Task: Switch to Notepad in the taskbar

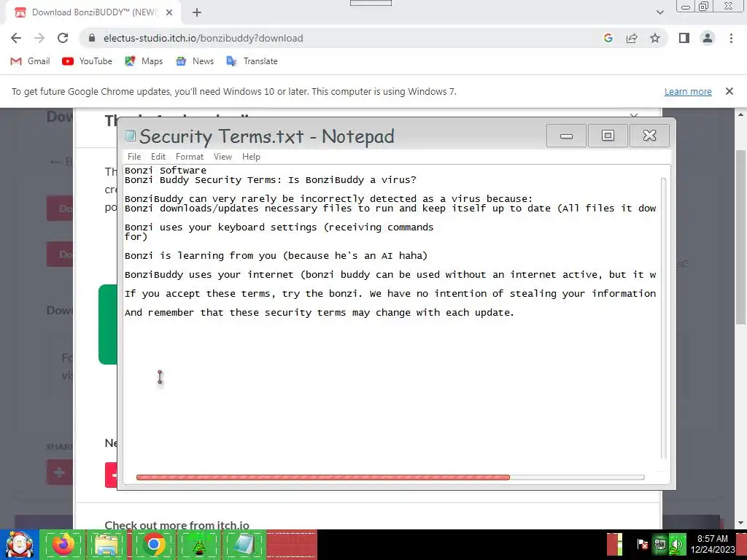Action: click(x=244, y=545)
